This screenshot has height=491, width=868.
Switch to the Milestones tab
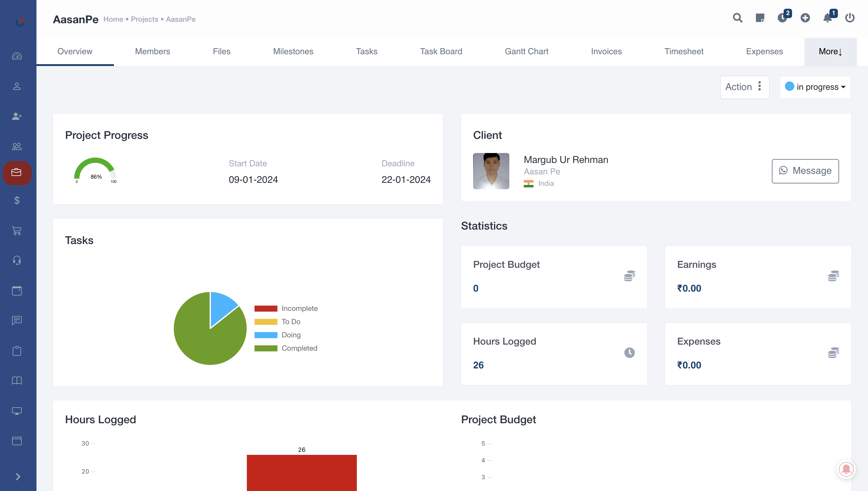[293, 52]
